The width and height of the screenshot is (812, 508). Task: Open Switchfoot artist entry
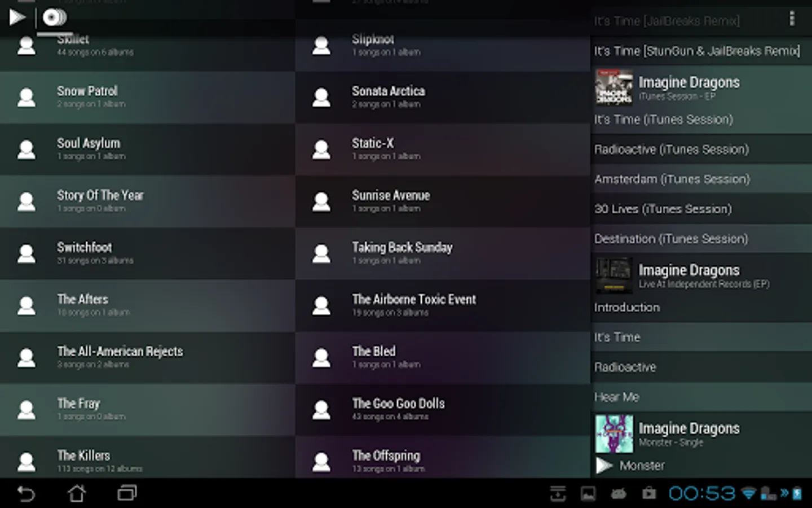pos(147,253)
